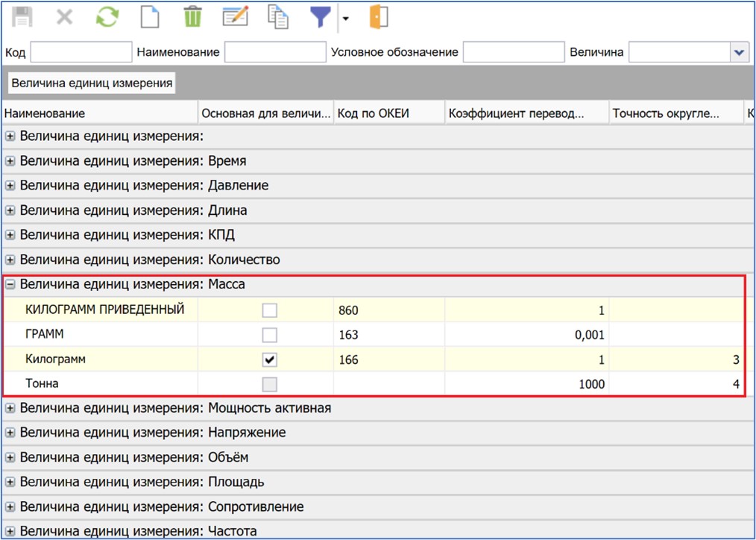Click the edit record pencil icon
The height and width of the screenshot is (540, 756).
[x=236, y=17]
